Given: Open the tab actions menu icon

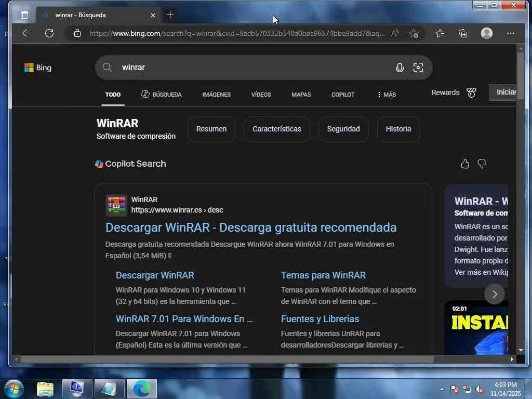Looking at the screenshot, I should point(24,15).
